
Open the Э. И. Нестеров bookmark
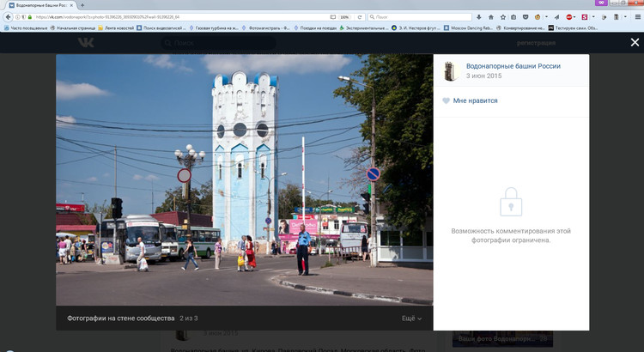[x=416, y=28]
